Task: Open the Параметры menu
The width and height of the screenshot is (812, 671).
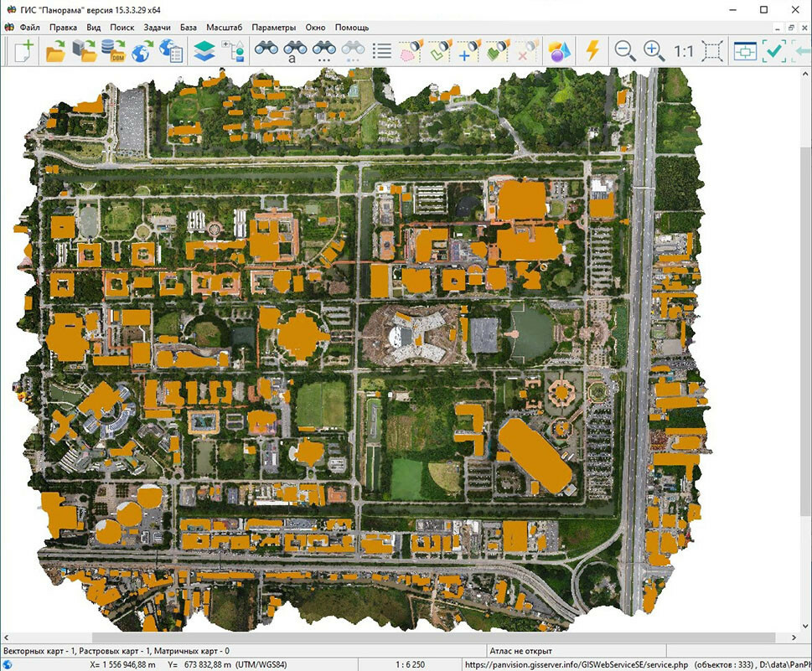Action: (273, 28)
